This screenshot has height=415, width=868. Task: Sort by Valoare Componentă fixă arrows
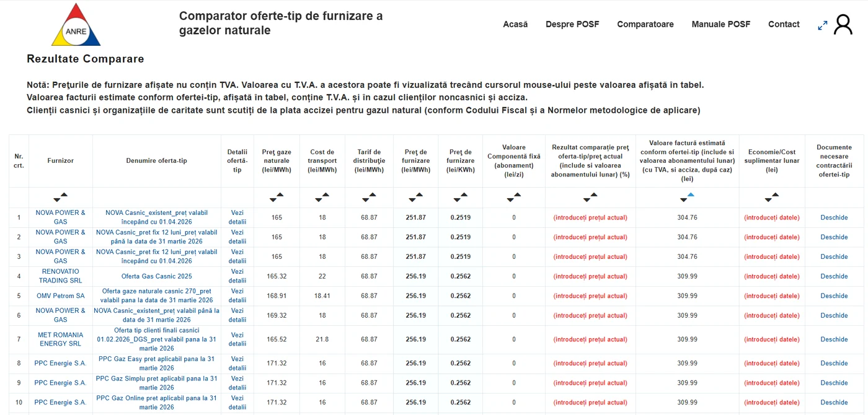click(x=514, y=198)
